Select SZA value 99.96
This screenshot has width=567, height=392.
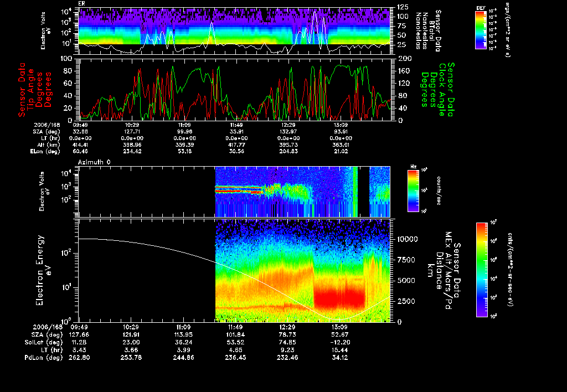[x=184, y=132]
